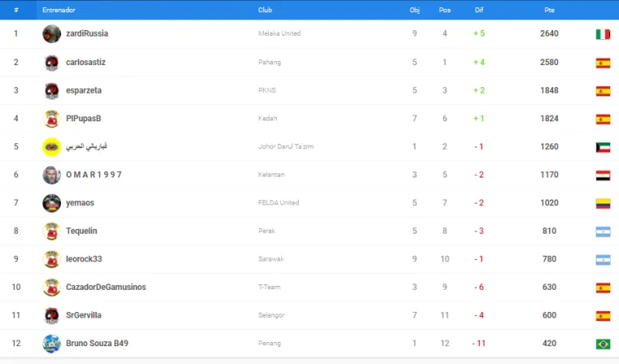Click the Spain flag in CazadorDeGamusinos's row
Viewport: 619px width, 364px height.
(603, 287)
